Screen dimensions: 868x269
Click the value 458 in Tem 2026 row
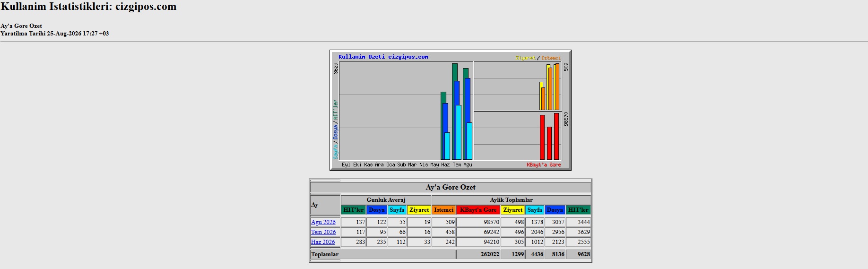450,232
